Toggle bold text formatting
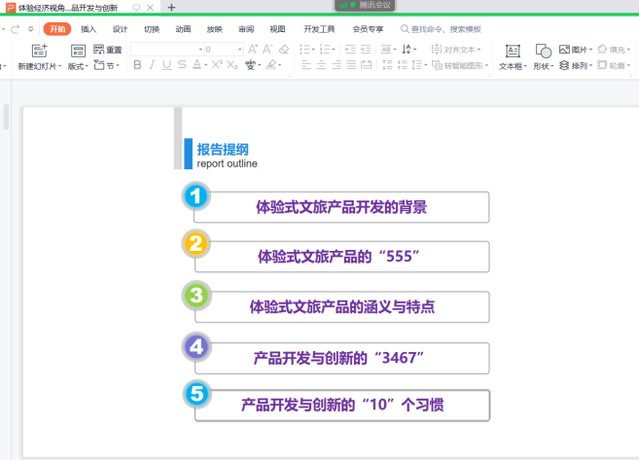This screenshot has height=460, width=639. tap(138, 65)
